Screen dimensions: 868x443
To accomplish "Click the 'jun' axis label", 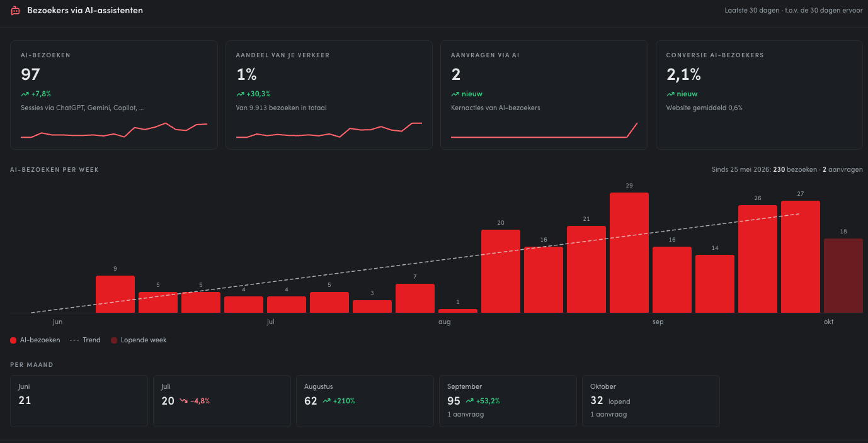I will (x=57, y=322).
